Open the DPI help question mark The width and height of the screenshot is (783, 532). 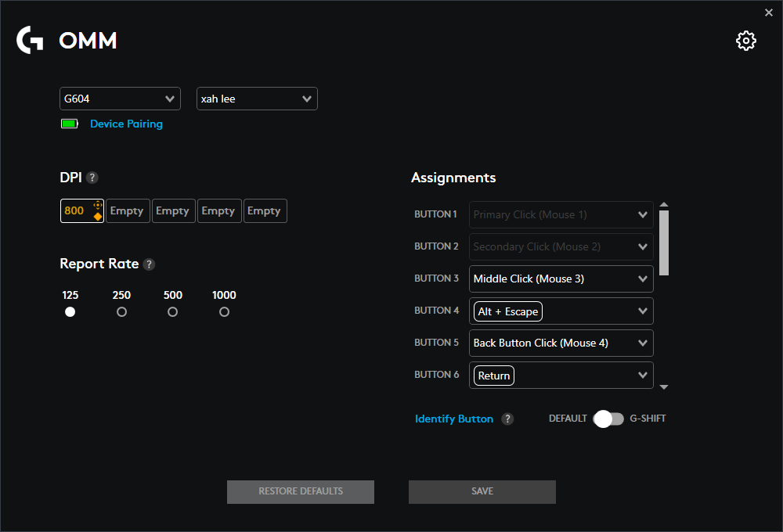pos(92,178)
